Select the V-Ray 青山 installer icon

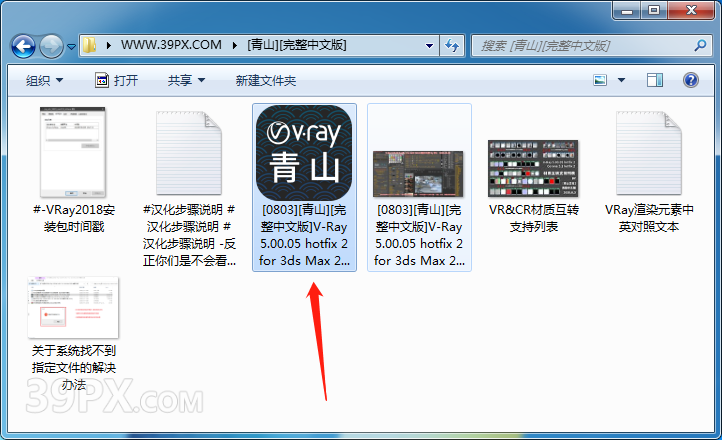[x=304, y=153]
